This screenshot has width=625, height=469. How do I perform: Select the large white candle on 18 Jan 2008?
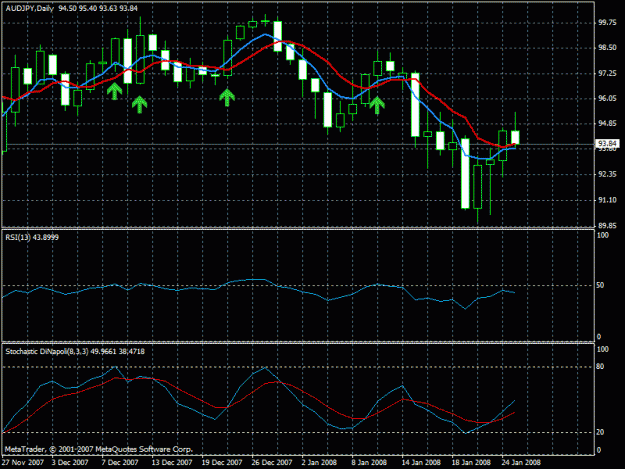tap(465, 173)
